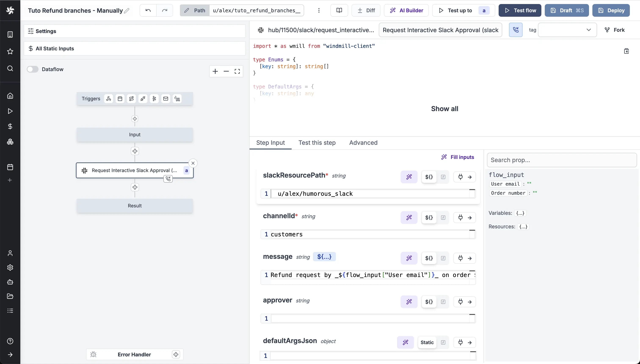The image size is (640, 364).
Task: Select the Schedule trigger calendar icon
Action: click(x=120, y=98)
